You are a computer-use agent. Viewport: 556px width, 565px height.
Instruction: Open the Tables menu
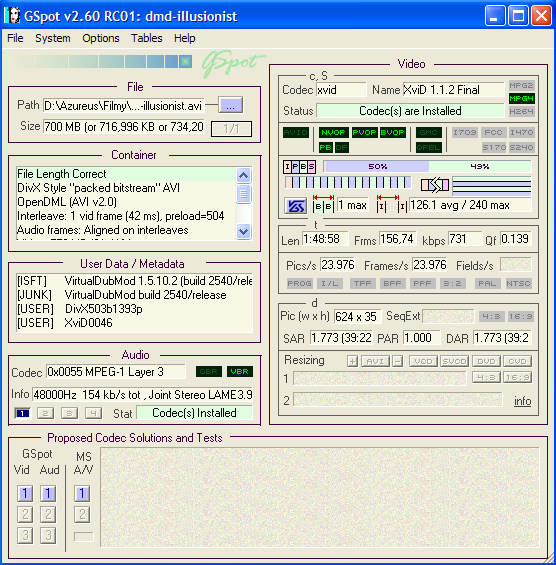147,38
